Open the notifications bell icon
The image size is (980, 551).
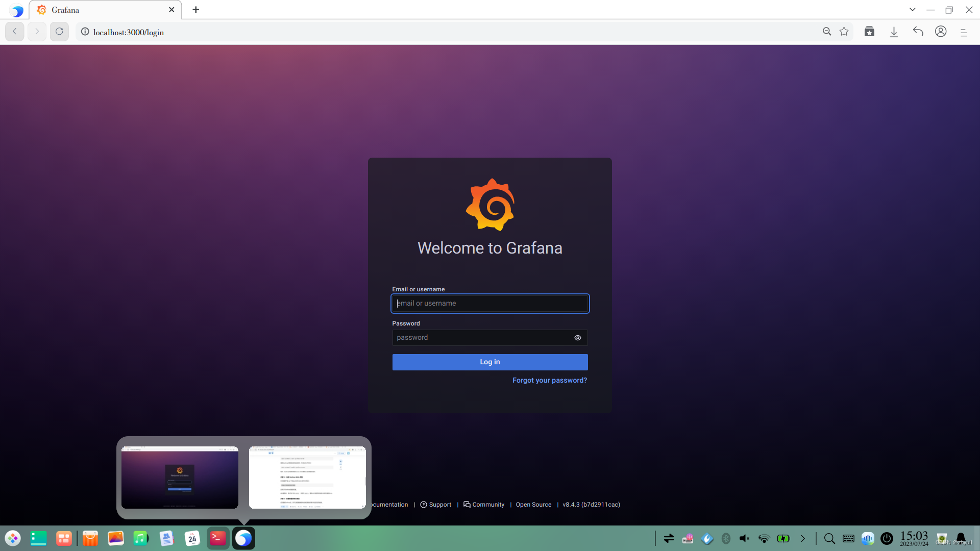961,538
